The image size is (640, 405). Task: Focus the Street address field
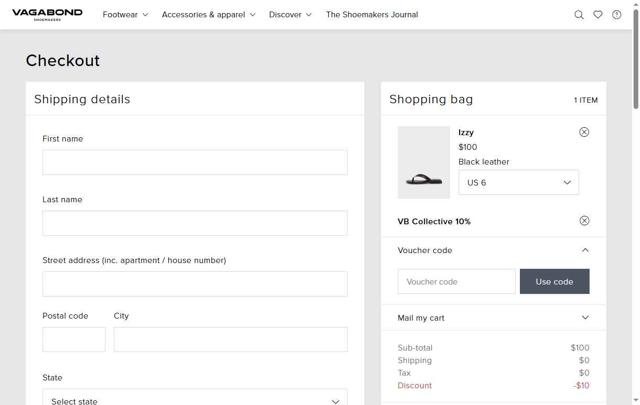(x=195, y=284)
